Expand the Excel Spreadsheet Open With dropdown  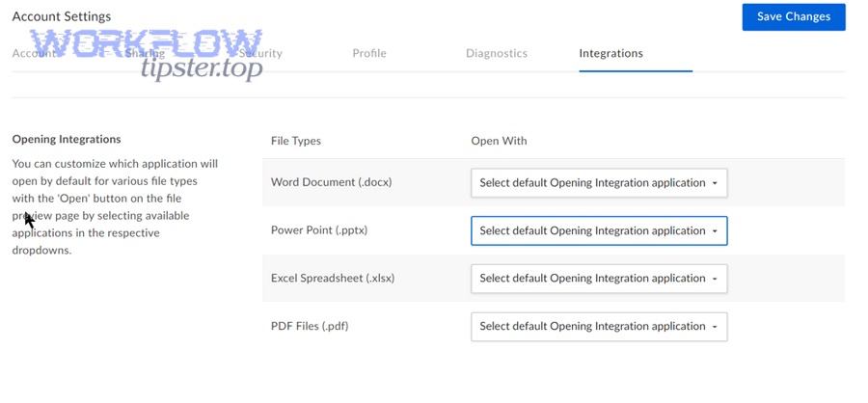[598, 279]
